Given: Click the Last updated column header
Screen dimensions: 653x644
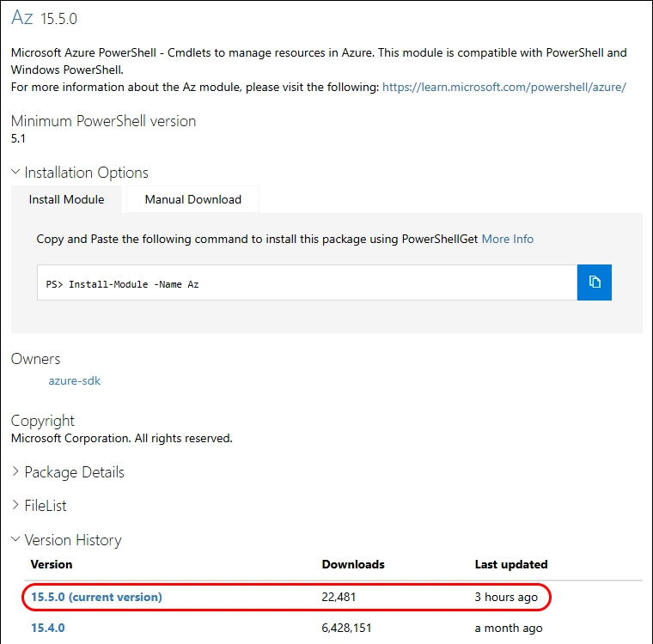Looking at the screenshot, I should click(511, 564).
